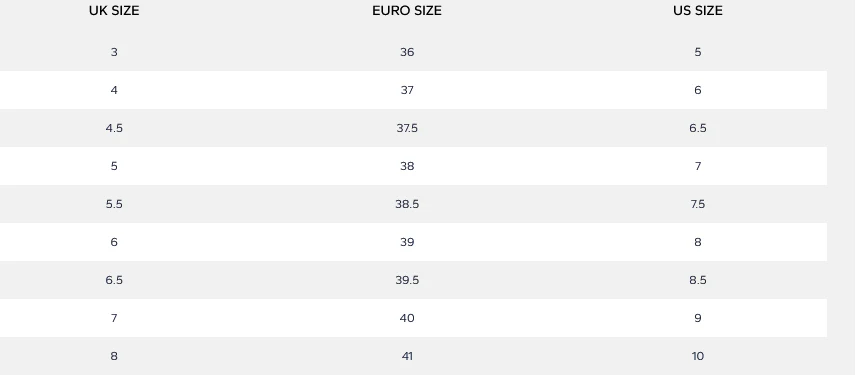Select UK size 6.5 cell
Screen dimensions: 858x375
pyautogui.click(x=114, y=280)
